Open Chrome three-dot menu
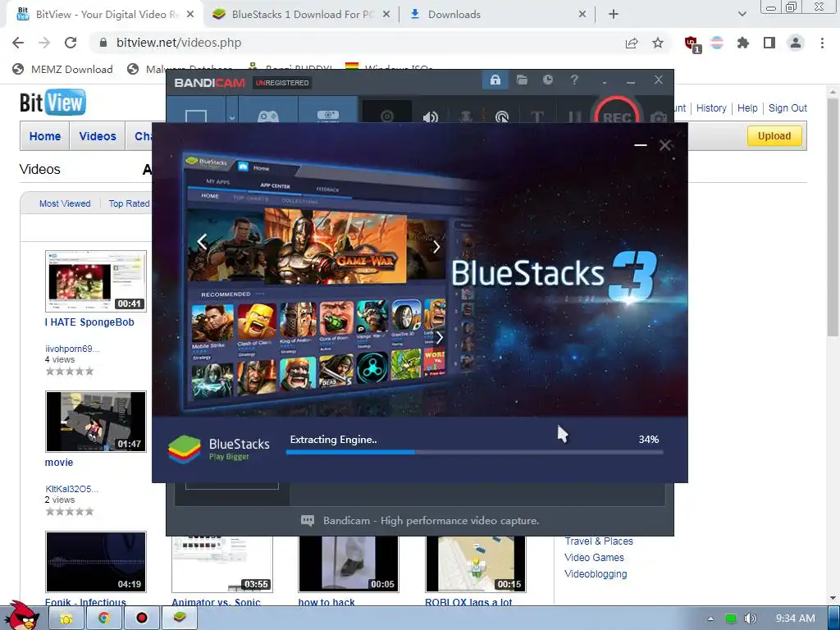Viewport: 840px width, 630px height. coord(822,43)
